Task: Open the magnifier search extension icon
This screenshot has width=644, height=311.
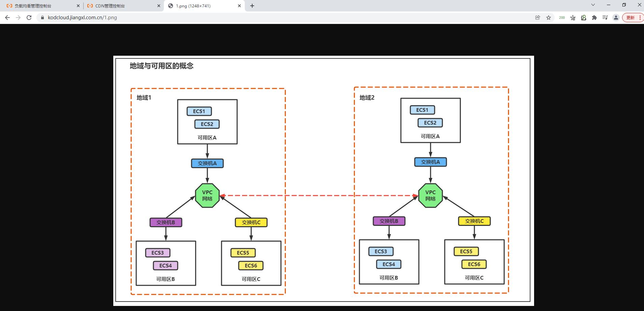Action: tap(584, 18)
